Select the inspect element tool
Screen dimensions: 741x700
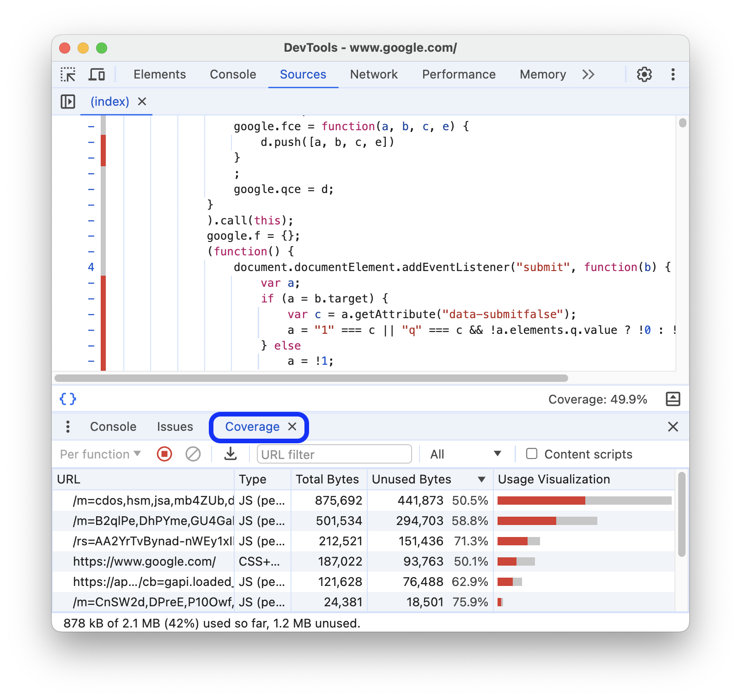click(x=67, y=74)
